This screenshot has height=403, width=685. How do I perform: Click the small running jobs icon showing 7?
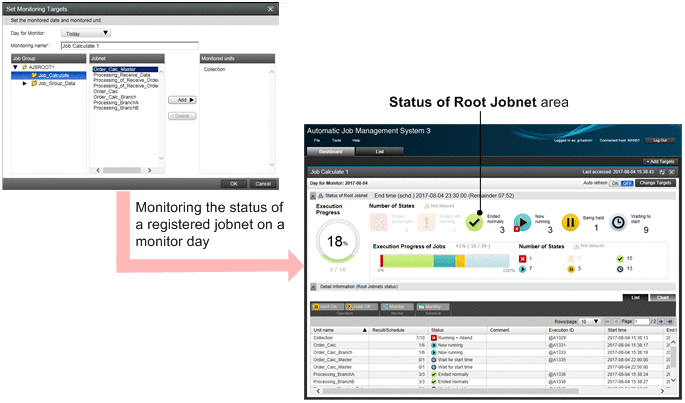pos(522,269)
